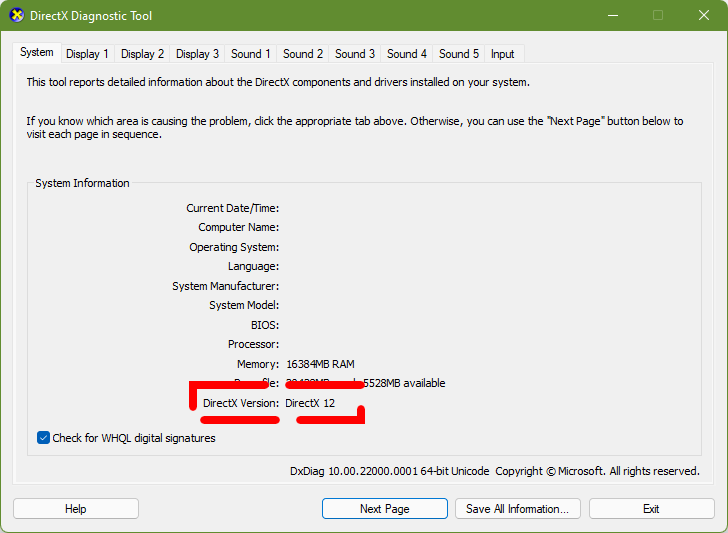Switch to the Sound 1 tab
Viewport: 728px width, 533px height.
(251, 54)
